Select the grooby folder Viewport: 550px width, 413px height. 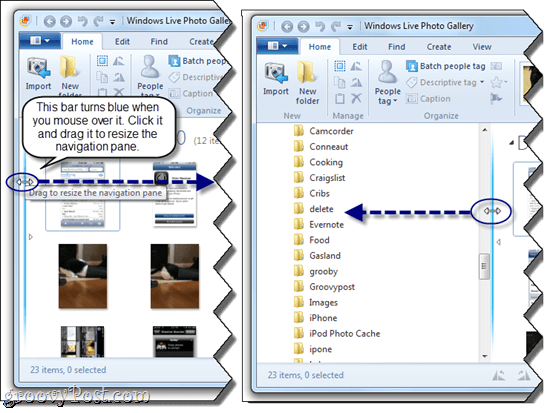315,271
